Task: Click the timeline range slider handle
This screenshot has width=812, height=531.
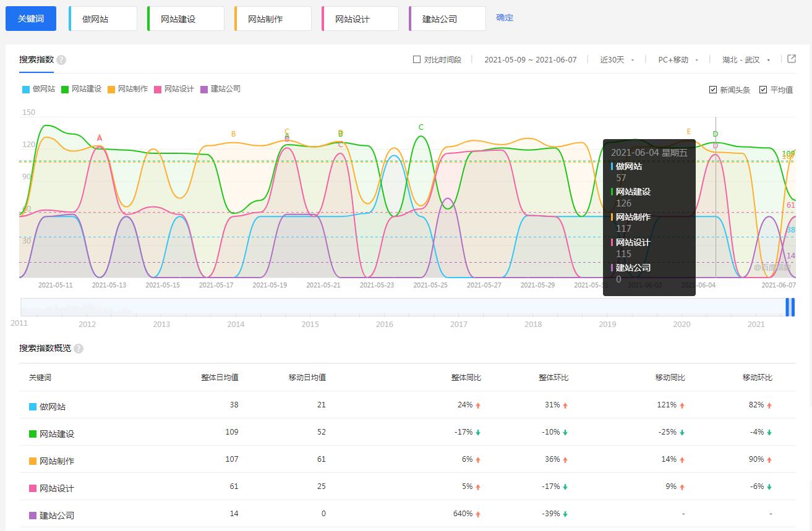Action: tap(790, 307)
